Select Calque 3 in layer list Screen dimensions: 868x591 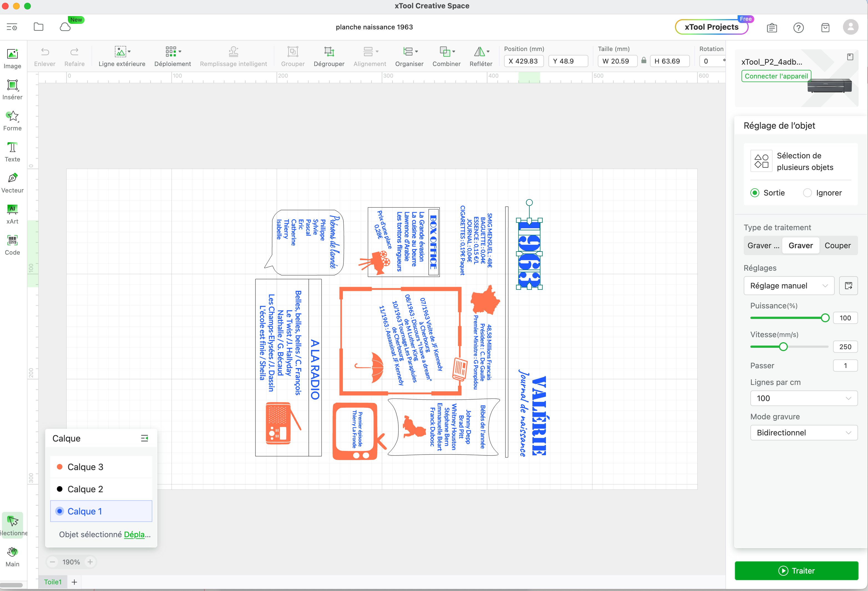point(85,467)
